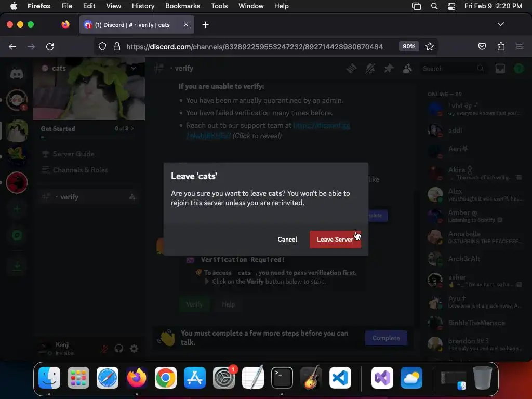Open the Inbox icon in header
This screenshot has height=399, width=532.
tap(500, 69)
